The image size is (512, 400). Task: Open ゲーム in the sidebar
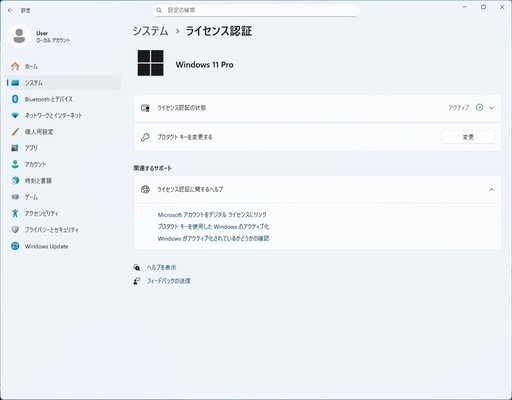tap(64, 197)
